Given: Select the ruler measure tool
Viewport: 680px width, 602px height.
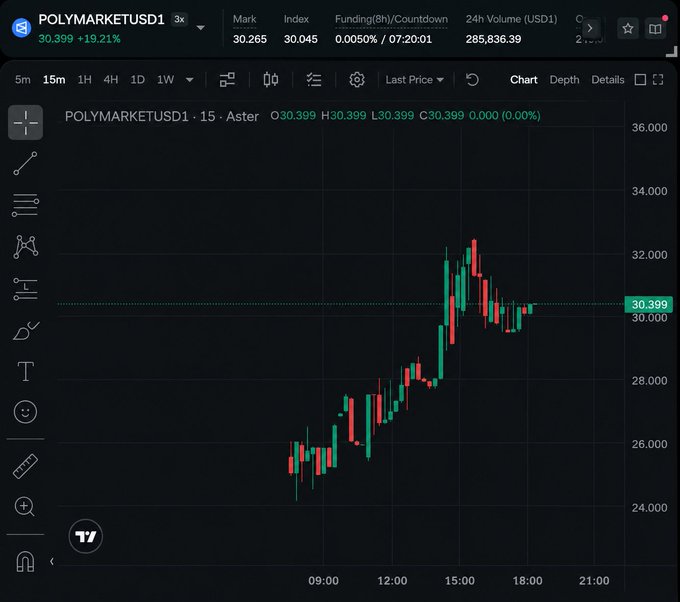Looking at the screenshot, I should pos(25,466).
